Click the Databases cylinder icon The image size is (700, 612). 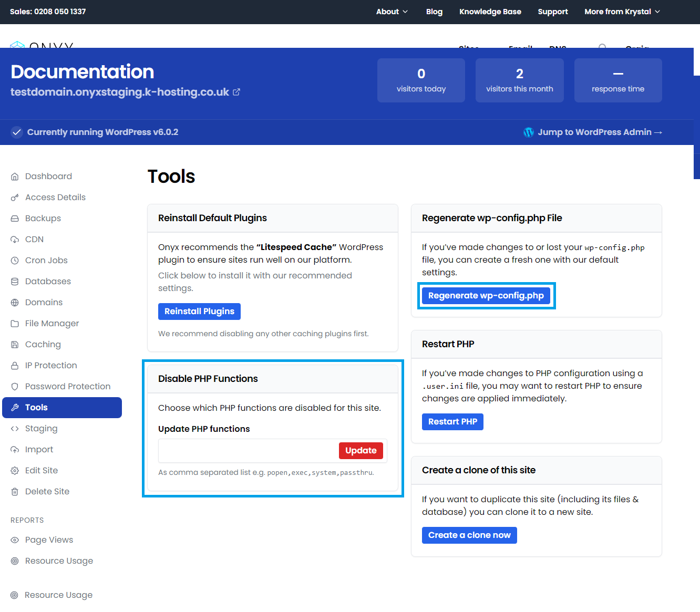[15, 282]
